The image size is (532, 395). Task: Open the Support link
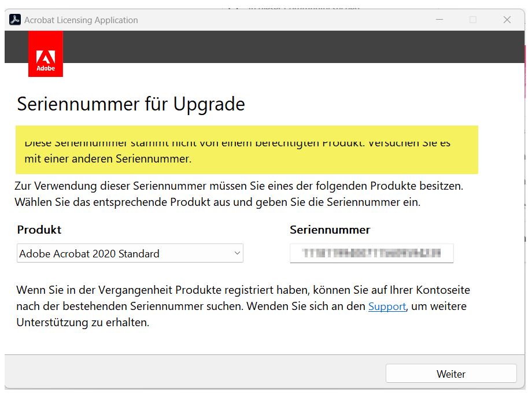(x=387, y=306)
